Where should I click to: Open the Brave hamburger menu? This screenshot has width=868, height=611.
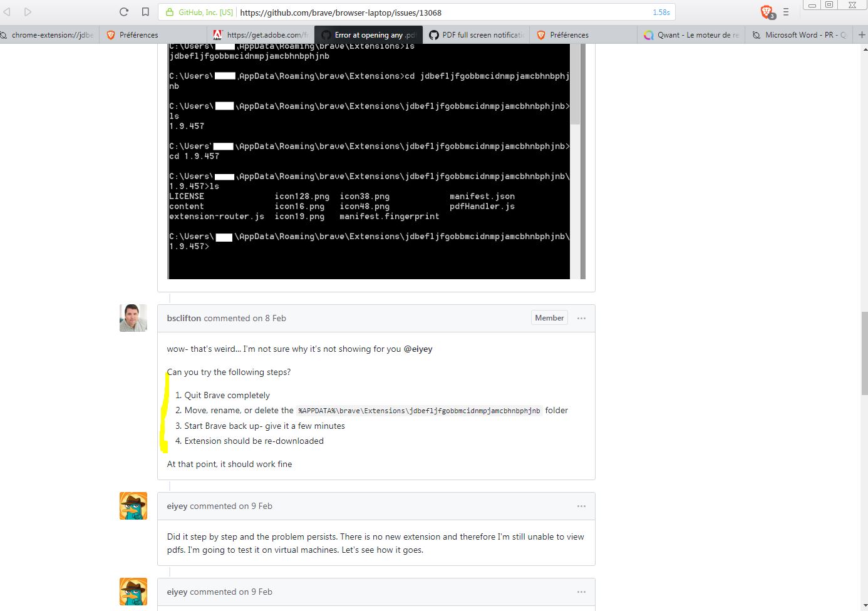786,12
